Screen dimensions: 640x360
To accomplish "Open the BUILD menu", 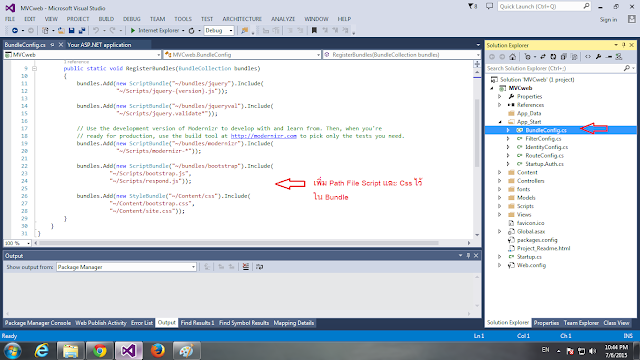I will (106, 19).
